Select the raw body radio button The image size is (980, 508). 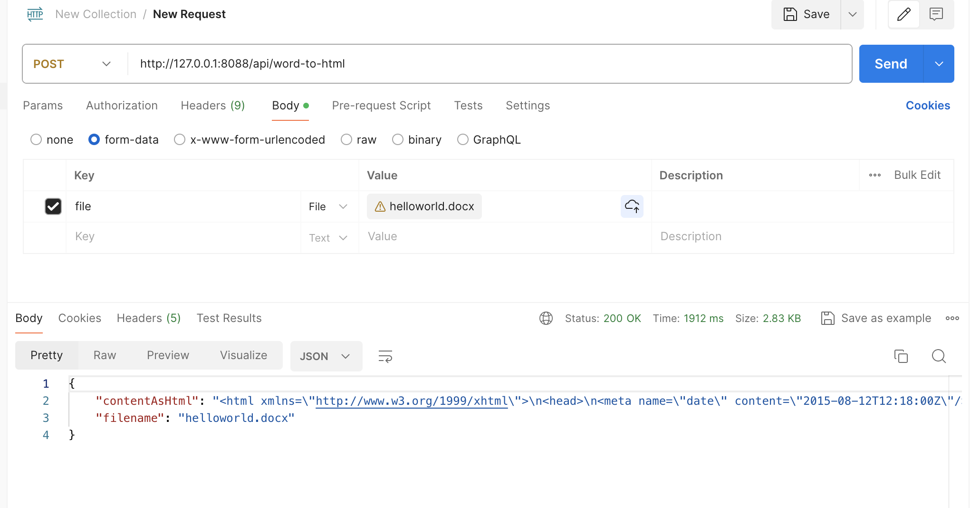click(x=346, y=139)
